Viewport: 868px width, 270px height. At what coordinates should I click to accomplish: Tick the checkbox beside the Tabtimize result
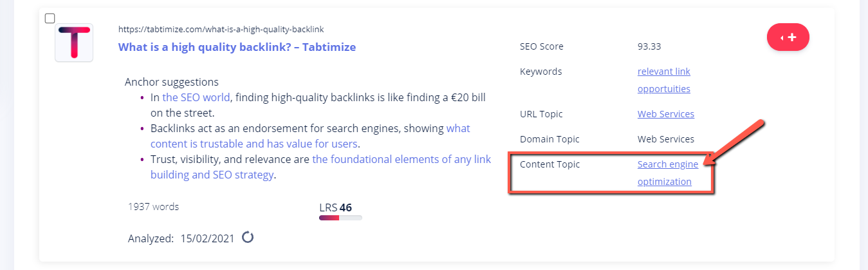tap(50, 19)
